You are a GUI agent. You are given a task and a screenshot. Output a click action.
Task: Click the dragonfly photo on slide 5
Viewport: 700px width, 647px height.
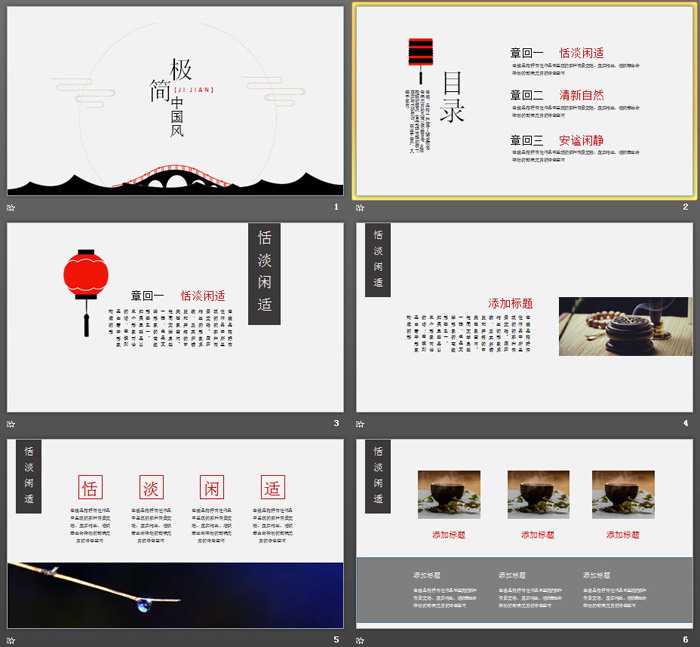pos(175,595)
